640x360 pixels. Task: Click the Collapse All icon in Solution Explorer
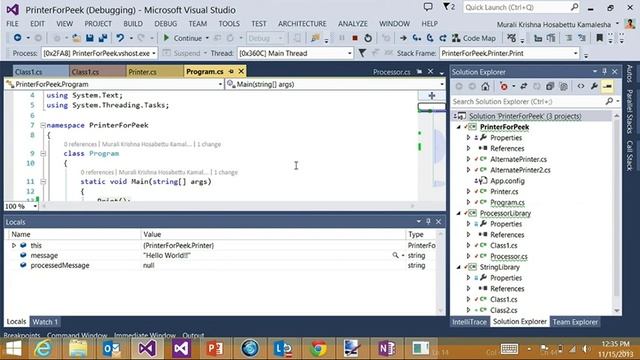point(550,87)
